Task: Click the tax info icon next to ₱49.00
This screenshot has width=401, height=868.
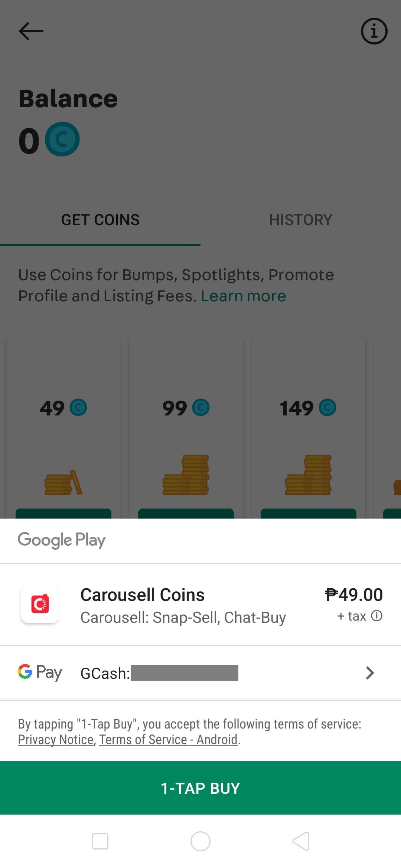Action: pos(378,616)
